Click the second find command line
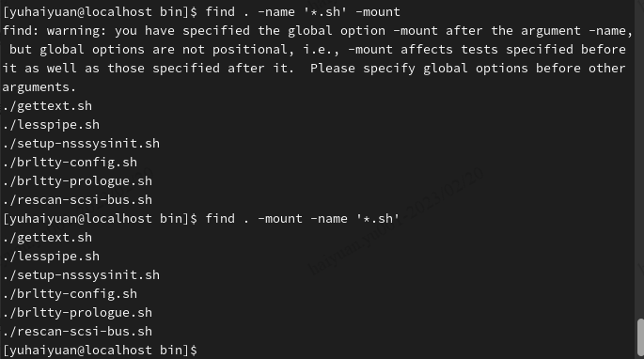Viewport: 644px width, 359px height. coord(201,219)
